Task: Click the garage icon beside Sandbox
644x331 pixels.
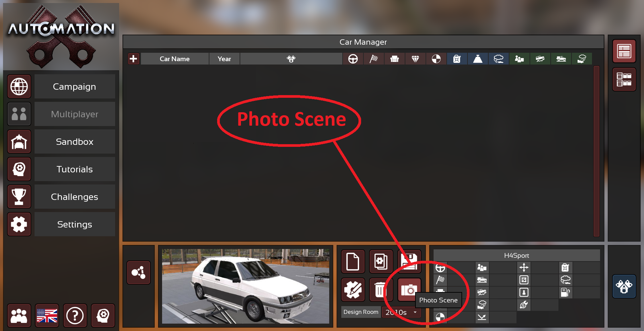Action: [19, 141]
